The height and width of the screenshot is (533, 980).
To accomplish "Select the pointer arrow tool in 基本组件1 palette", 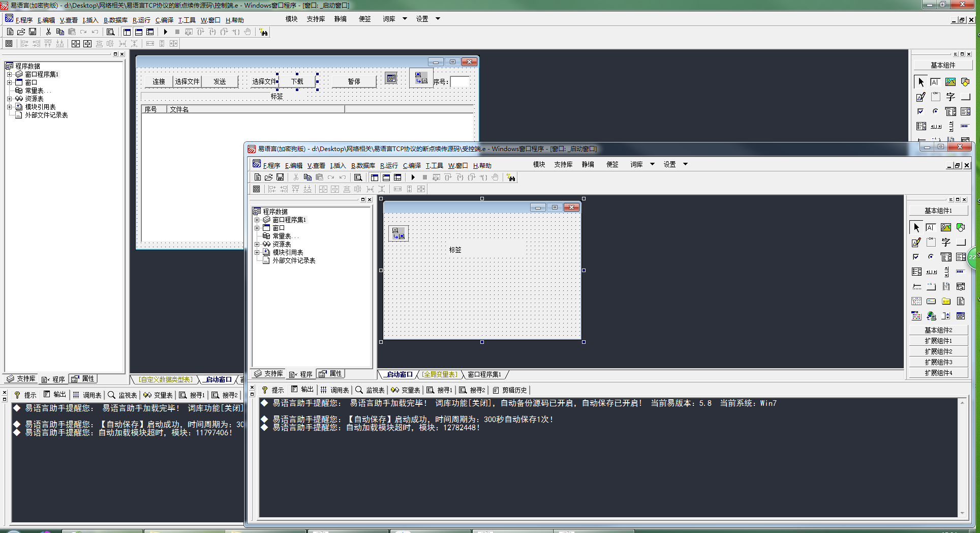I will click(916, 227).
